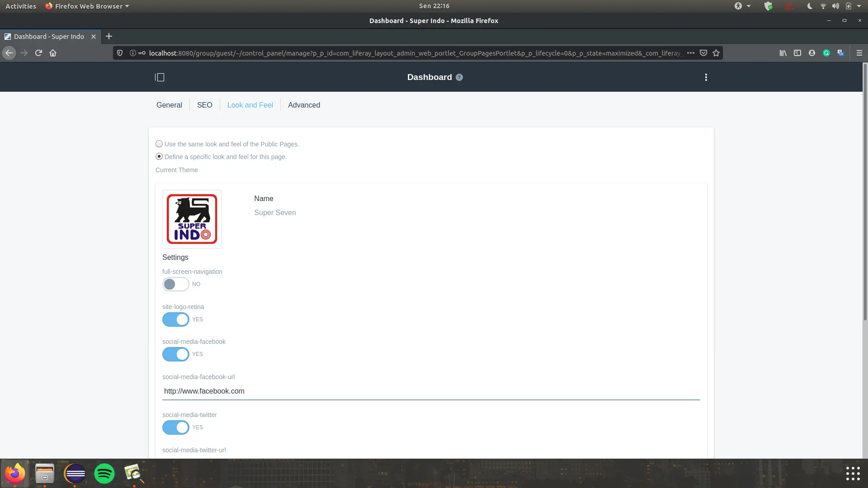Open the Dashboard options kebab menu
Screen dimensions: 868x488
coord(706,77)
